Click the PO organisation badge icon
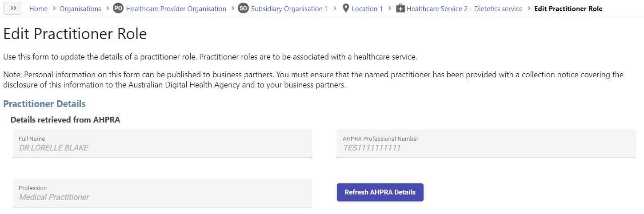 (118, 8)
